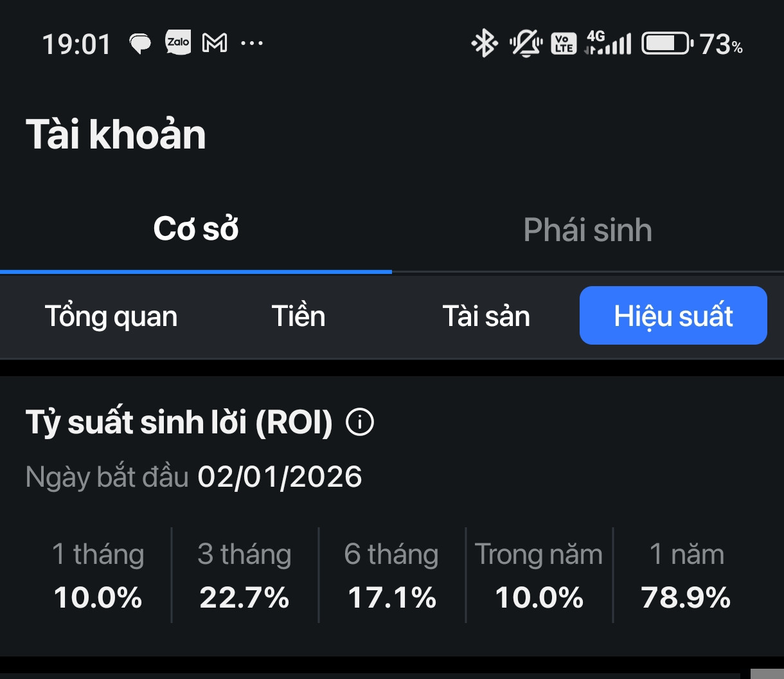Viewport: 784px width, 679px height.
Task: Switch to the Phái sinh tab
Action: pos(588,230)
